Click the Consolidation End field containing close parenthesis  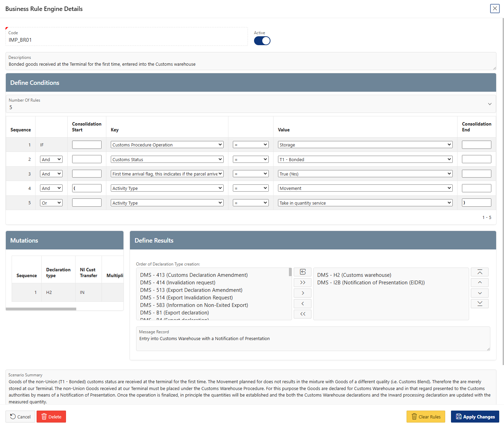(x=477, y=203)
